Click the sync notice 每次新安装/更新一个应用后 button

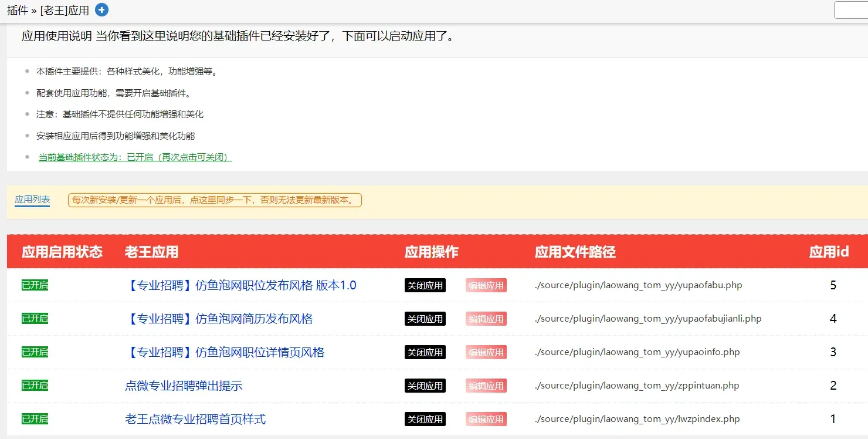coord(215,200)
